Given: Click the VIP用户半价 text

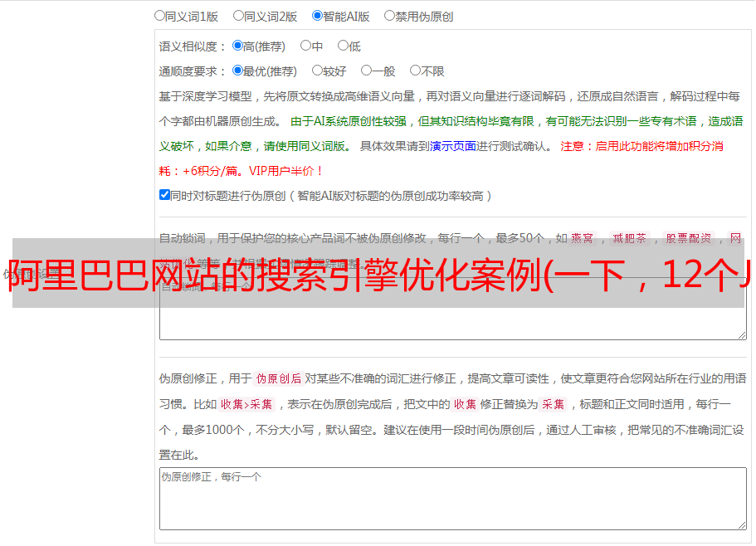Looking at the screenshot, I should [285, 171].
